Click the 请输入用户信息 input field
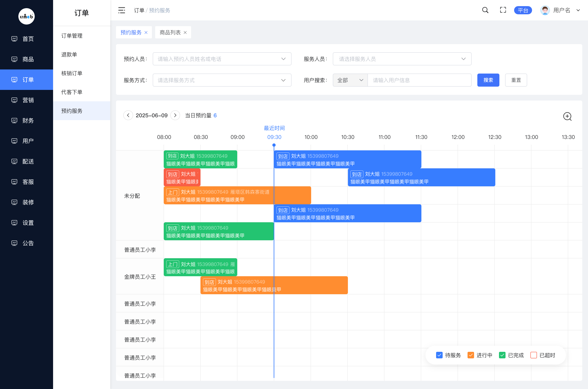The image size is (588, 389). [419, 80]
